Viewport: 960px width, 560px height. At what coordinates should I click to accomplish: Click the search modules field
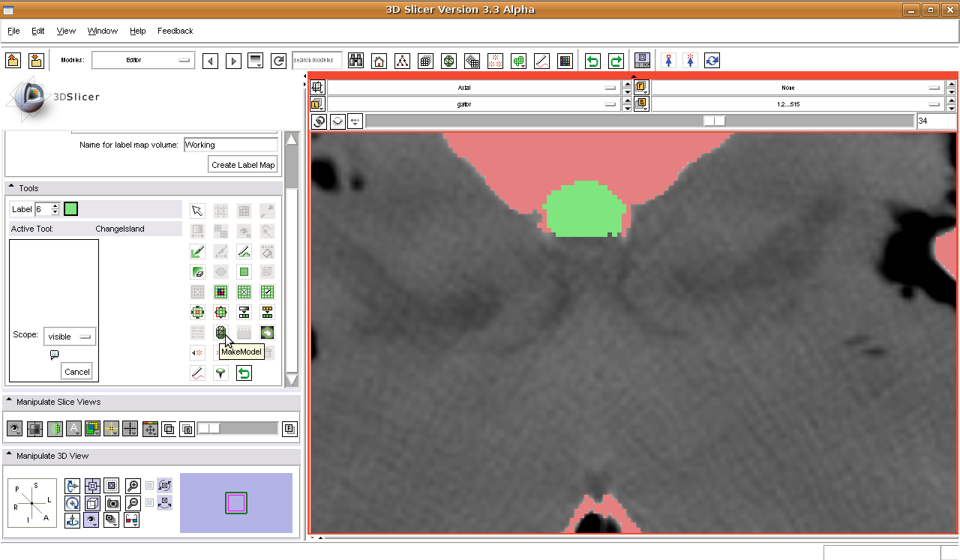coord(317,60)
